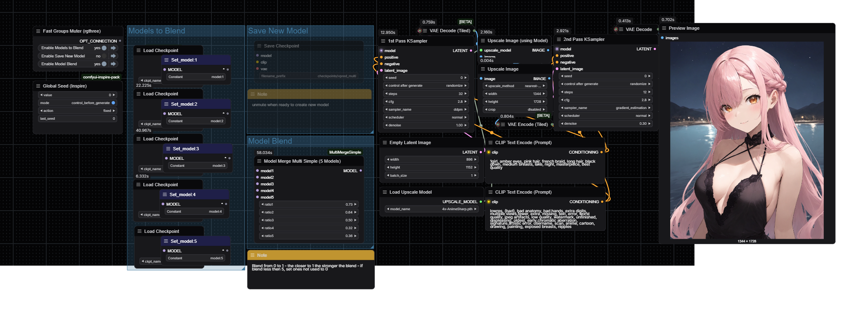Jump to Models to Blend group via arrow icon

tap(113, 48)
